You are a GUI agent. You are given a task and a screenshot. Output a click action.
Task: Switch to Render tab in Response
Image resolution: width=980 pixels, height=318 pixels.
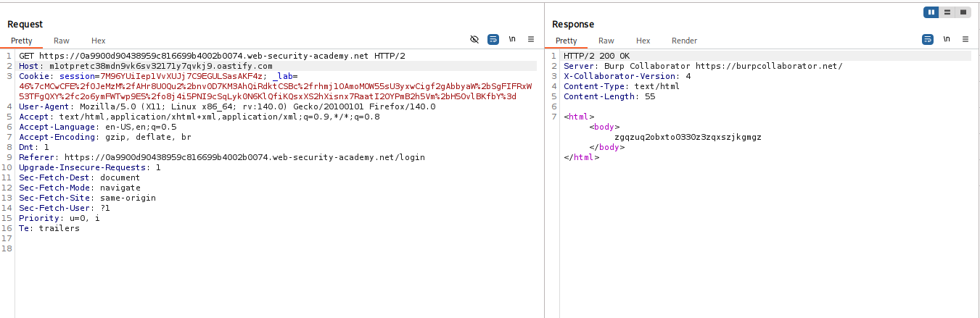coord(684,41)
